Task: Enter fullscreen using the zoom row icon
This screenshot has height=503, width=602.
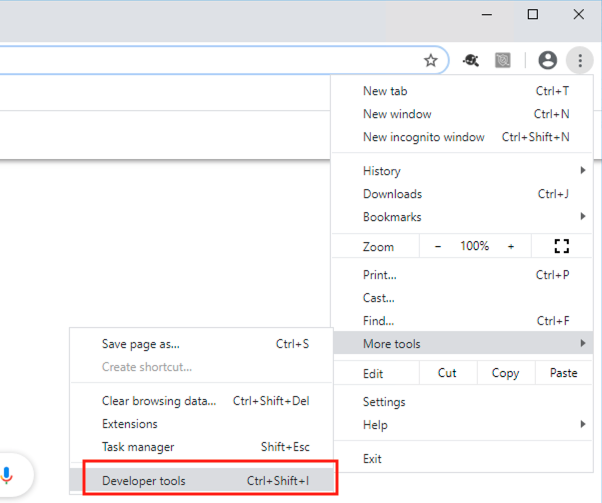Action: coord(562,246)
